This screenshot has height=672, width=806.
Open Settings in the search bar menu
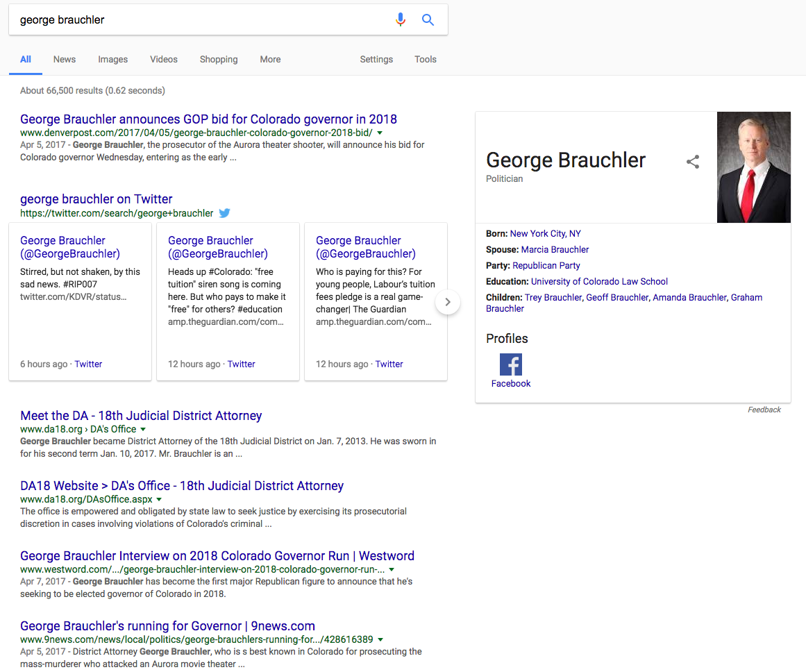pyautogui.click(x=376, y=60)
